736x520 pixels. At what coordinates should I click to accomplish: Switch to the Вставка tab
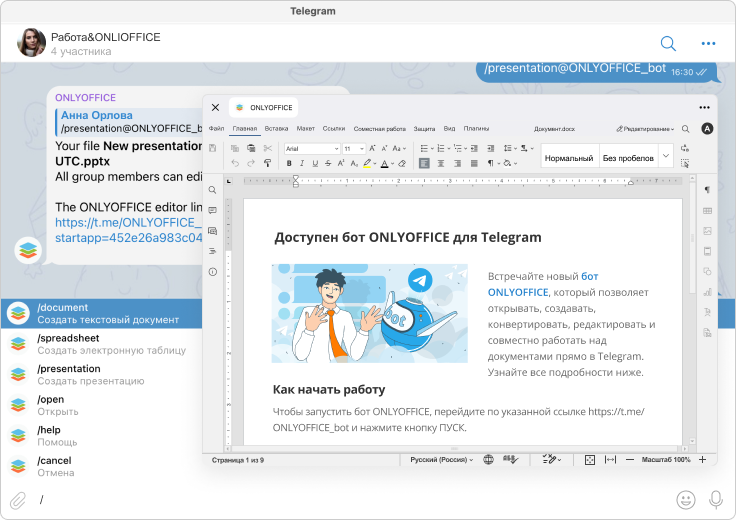point(276,129)
